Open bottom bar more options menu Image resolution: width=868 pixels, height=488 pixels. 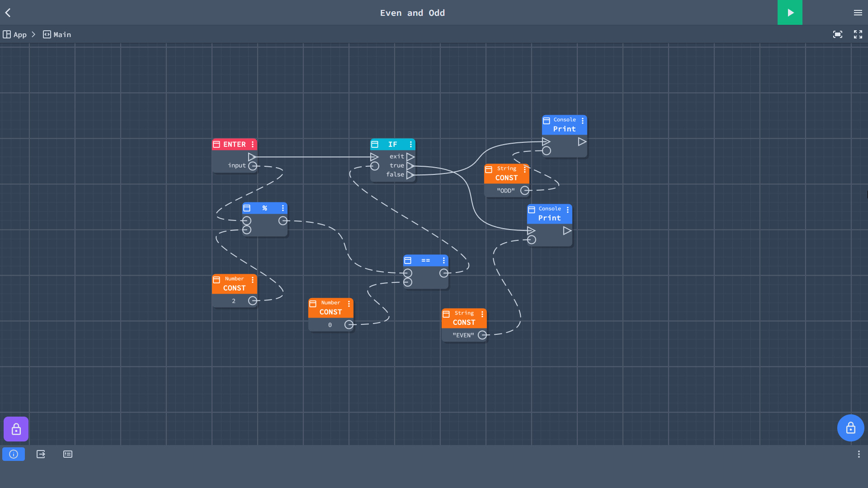click(859, 454)
